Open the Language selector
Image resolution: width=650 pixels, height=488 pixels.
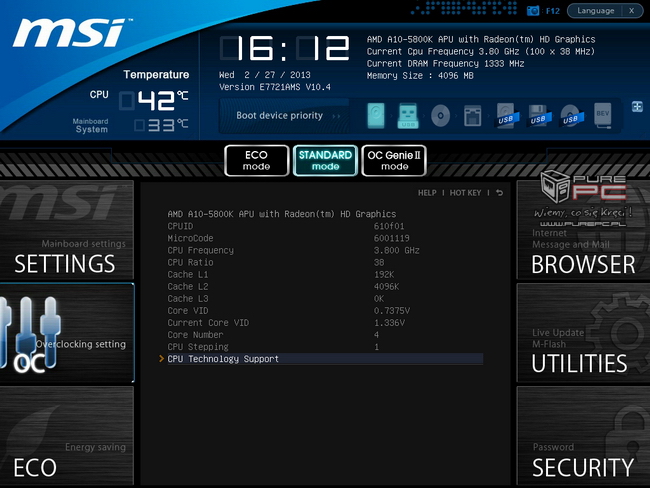(596, 11)
